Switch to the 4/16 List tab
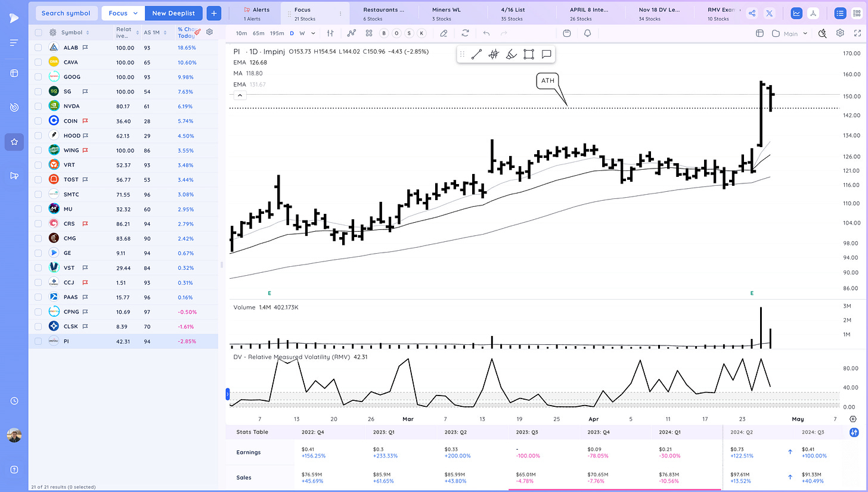Screen dimensions: 868x492 (520, 13)
